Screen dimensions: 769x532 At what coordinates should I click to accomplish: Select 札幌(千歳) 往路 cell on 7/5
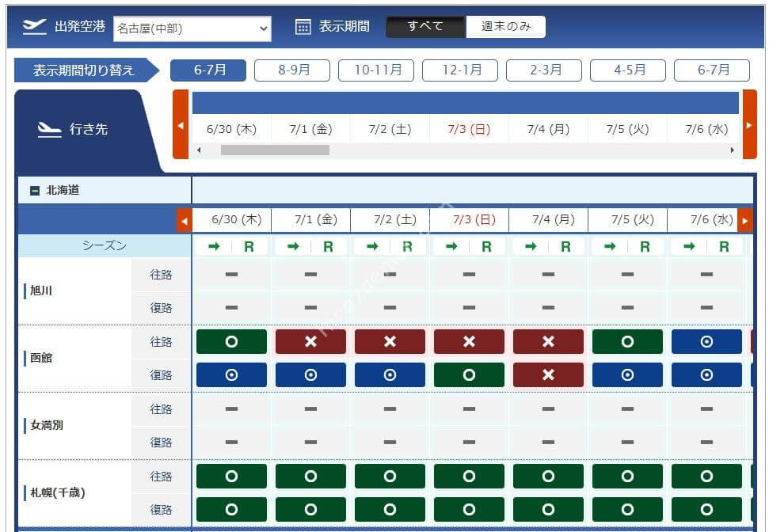tap(628, 476)
